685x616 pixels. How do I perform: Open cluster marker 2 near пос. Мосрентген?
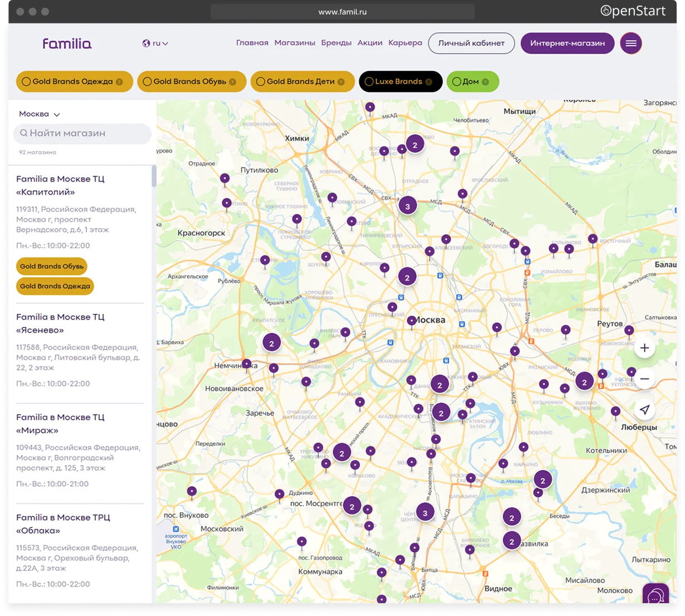pos(352,506)
